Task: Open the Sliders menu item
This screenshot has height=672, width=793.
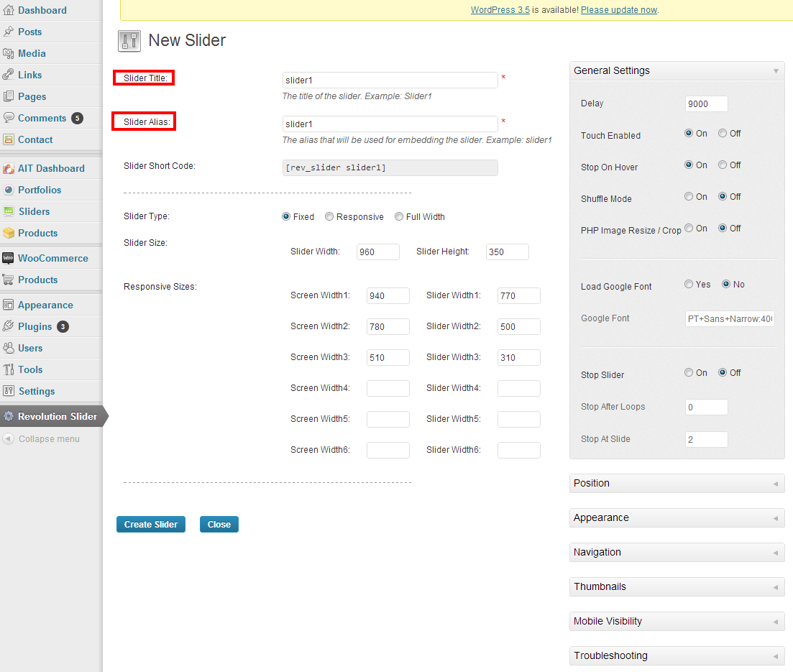Action: coord(34,211)
